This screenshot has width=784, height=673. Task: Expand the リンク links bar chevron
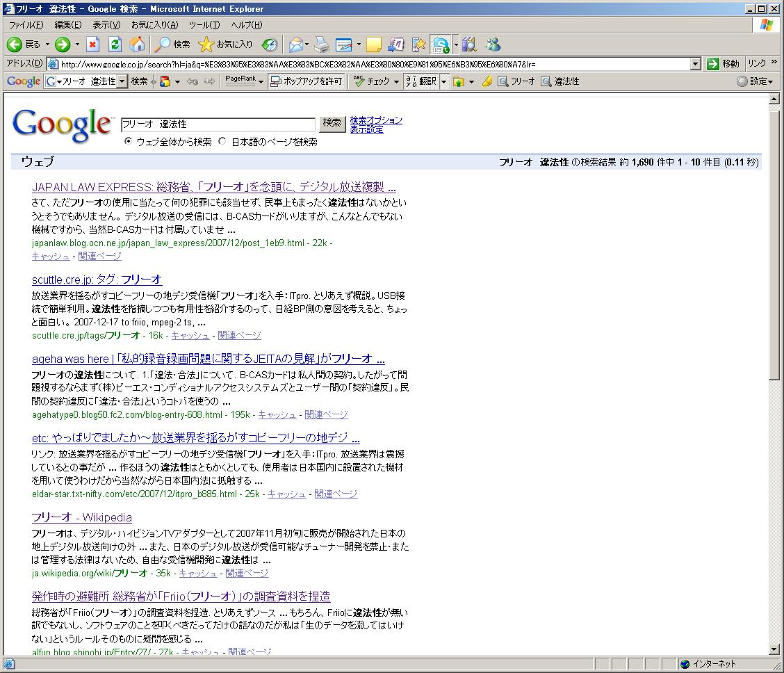(x=774, y=62)
